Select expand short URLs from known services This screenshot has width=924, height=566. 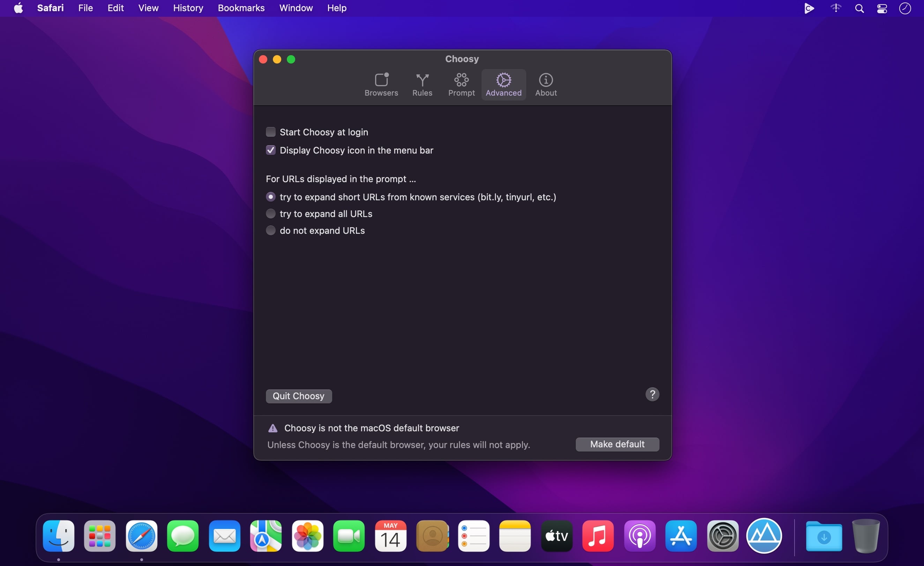click(270, 197)
